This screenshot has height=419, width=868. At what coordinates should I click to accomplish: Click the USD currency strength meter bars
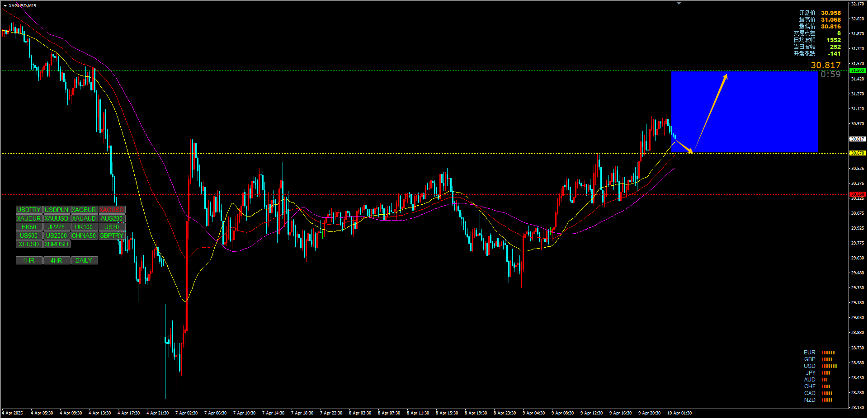pyautogui.click(x=829, y=366)
